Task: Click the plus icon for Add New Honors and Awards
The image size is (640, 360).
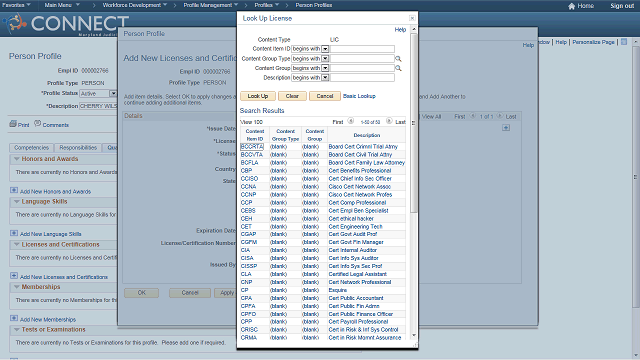Action: click(x=14, y=191)
